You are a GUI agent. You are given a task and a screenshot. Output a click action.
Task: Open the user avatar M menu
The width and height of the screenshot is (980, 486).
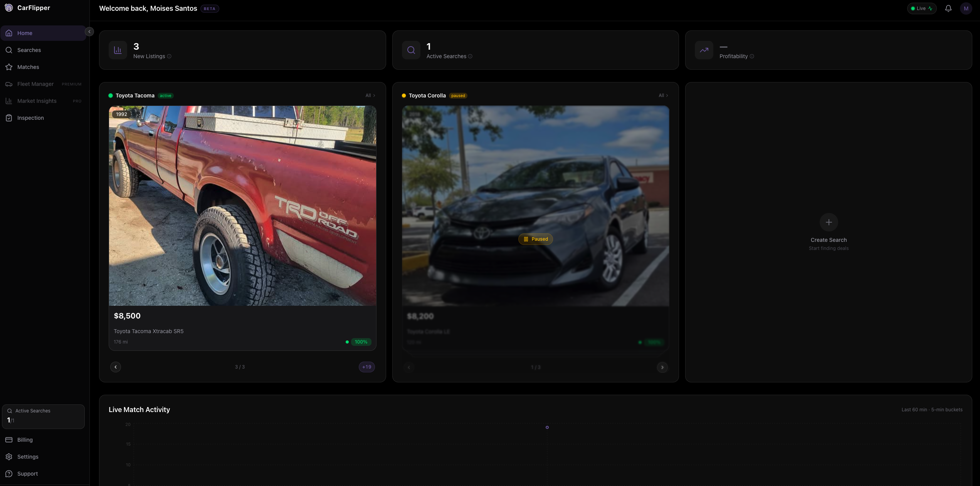pos(966,8)
